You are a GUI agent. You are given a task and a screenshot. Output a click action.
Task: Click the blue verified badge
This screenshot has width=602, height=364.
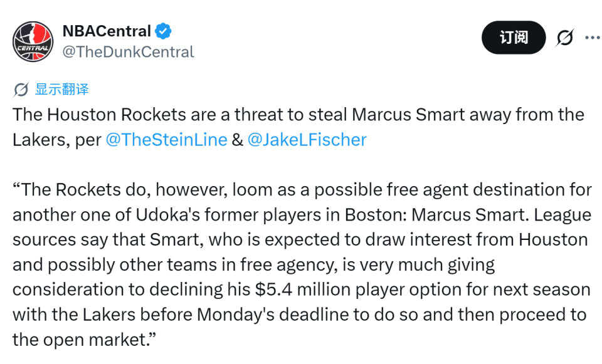163,31
